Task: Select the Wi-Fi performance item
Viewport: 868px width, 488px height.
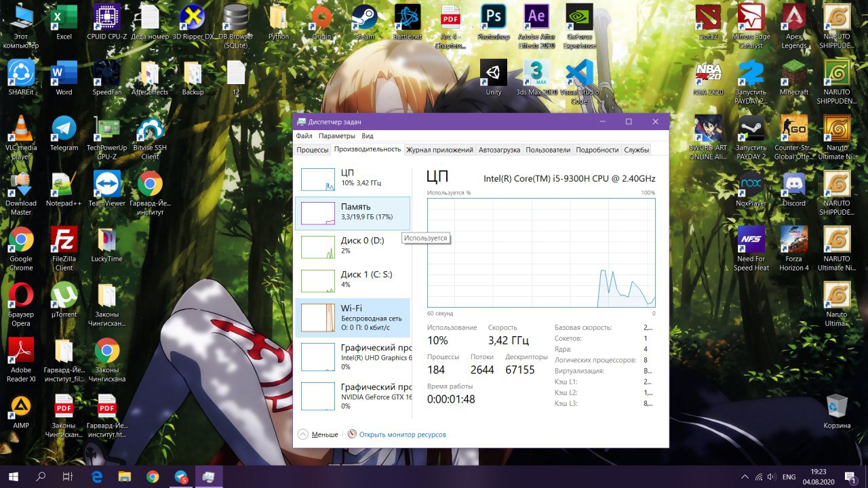Action: pos(353,318)
